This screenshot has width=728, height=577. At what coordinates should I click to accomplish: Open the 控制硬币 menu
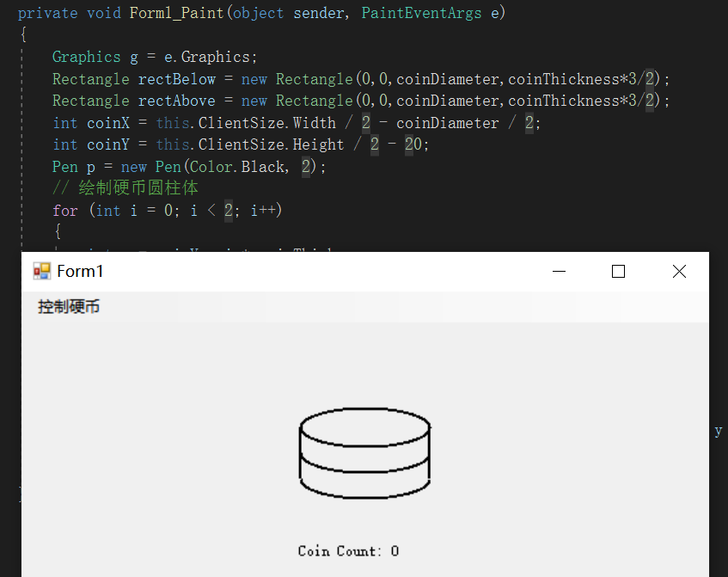click(x=69, y=307)
